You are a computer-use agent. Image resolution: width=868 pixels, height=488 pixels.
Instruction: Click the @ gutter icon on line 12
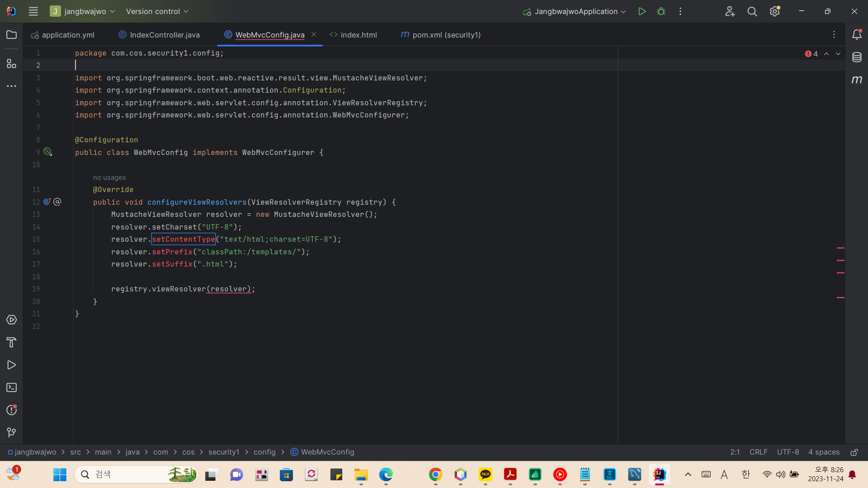57,202
